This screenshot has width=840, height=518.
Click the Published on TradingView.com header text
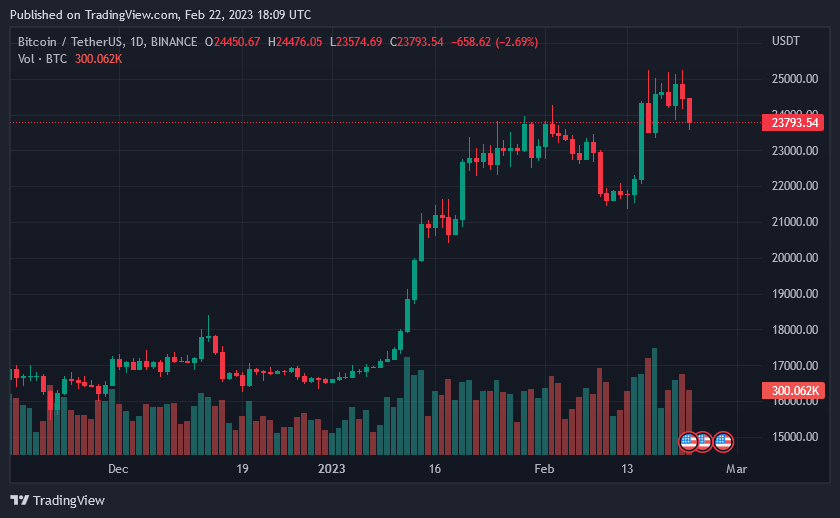pos(160,14)
